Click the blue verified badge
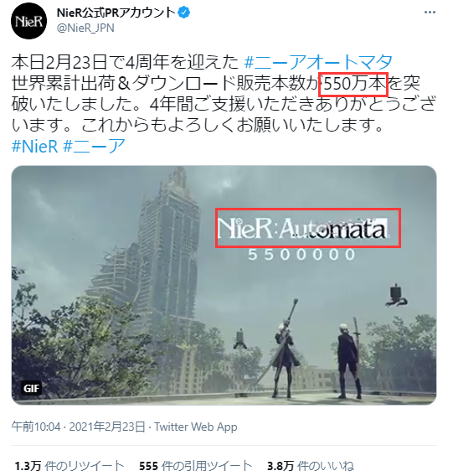The height and width of the screenshot is (476, 453). coord(184,13)
